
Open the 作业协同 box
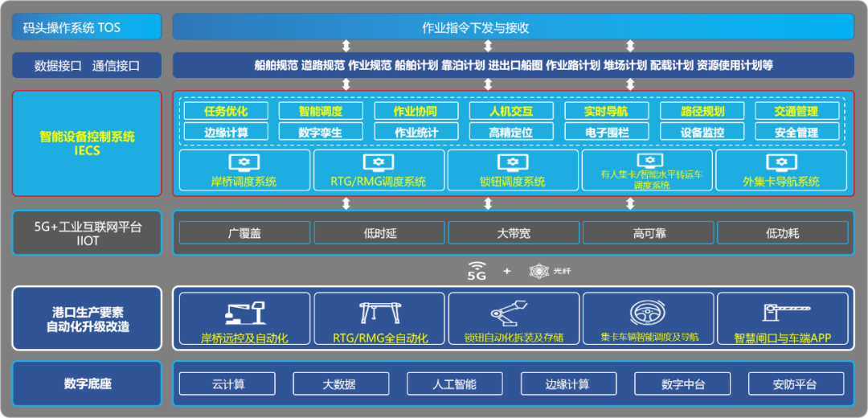(x=416, y=111)
